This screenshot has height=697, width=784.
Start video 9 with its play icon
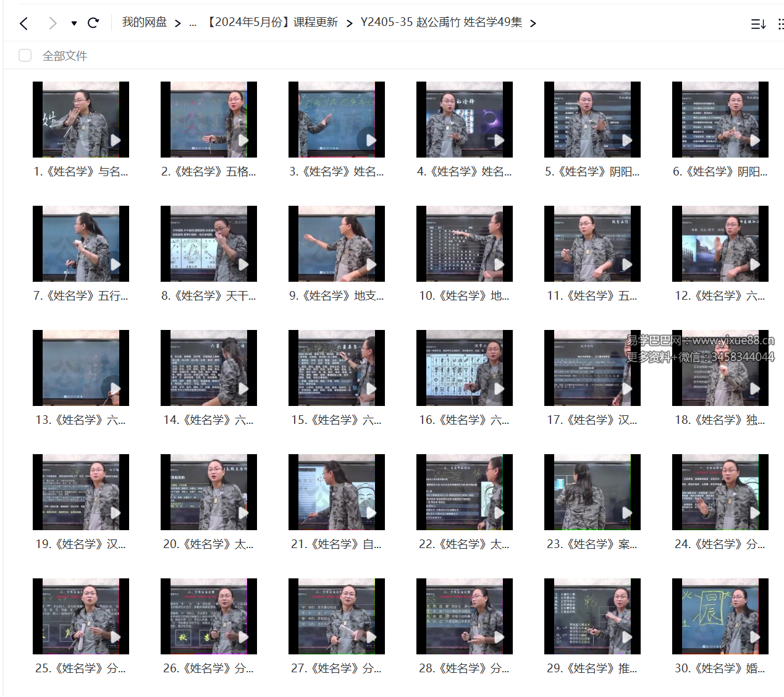371,264
